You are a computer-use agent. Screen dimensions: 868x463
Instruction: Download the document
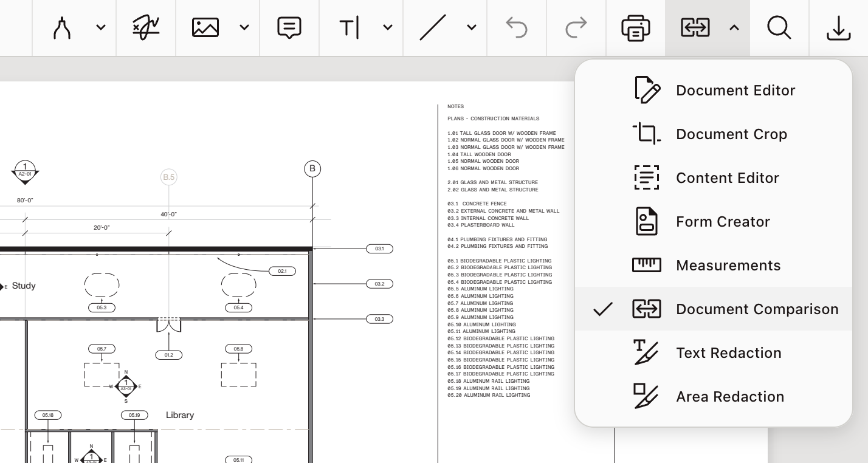click(x=839, y=27)
